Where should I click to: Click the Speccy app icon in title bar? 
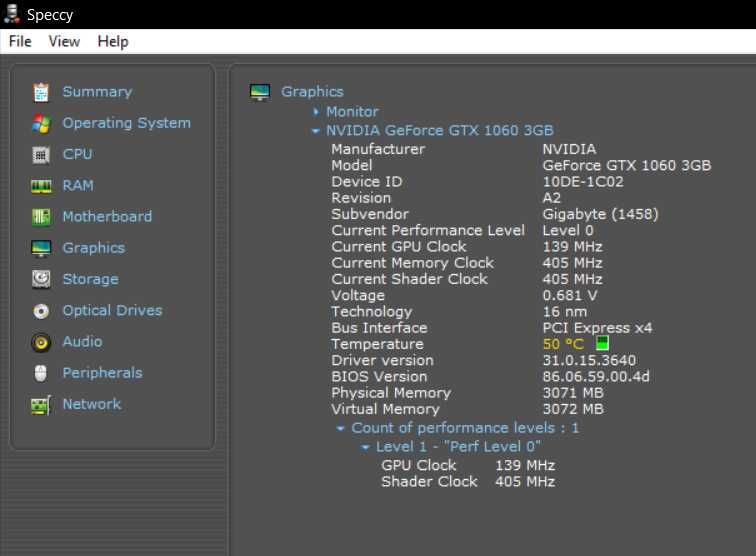click(x=12, y=14)
